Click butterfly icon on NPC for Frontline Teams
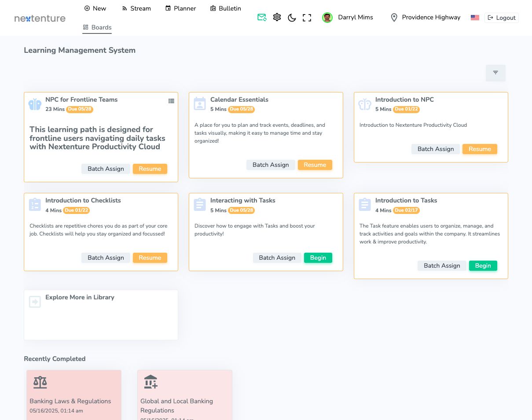This screenshot has height=420, width=532. coord(35,104)
